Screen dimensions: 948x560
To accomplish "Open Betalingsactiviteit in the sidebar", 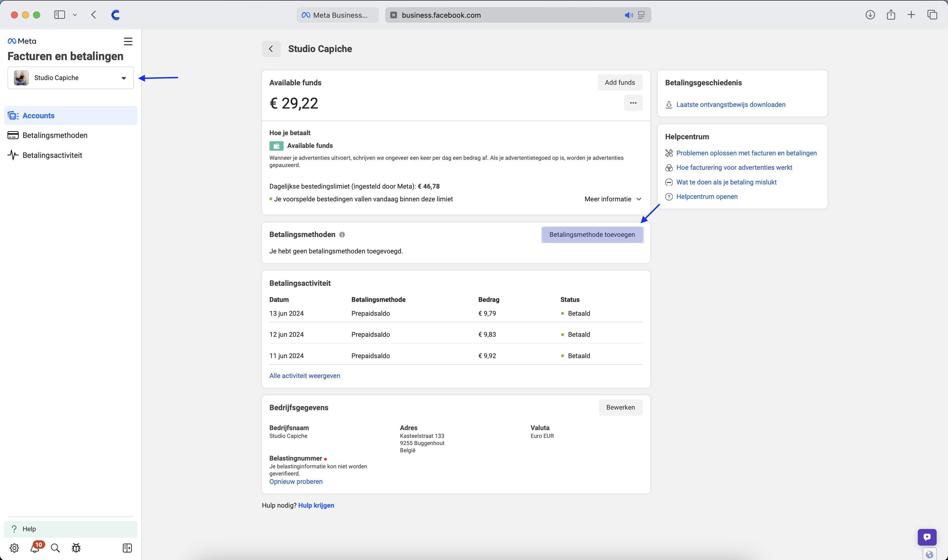I will point(71,155).
